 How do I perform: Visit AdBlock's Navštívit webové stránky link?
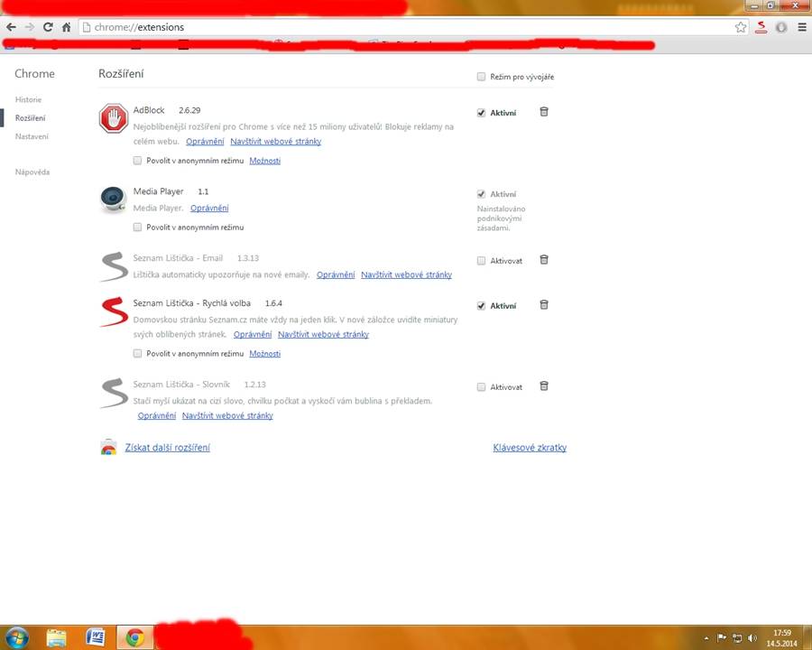pos(275,142)
